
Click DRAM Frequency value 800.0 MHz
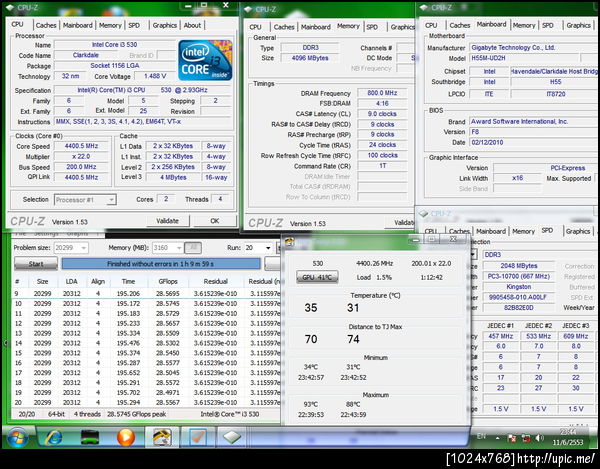click(382, 93)
